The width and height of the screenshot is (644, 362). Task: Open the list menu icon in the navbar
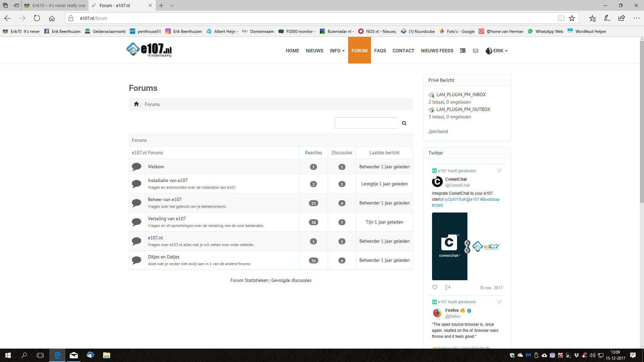(463, 51)
